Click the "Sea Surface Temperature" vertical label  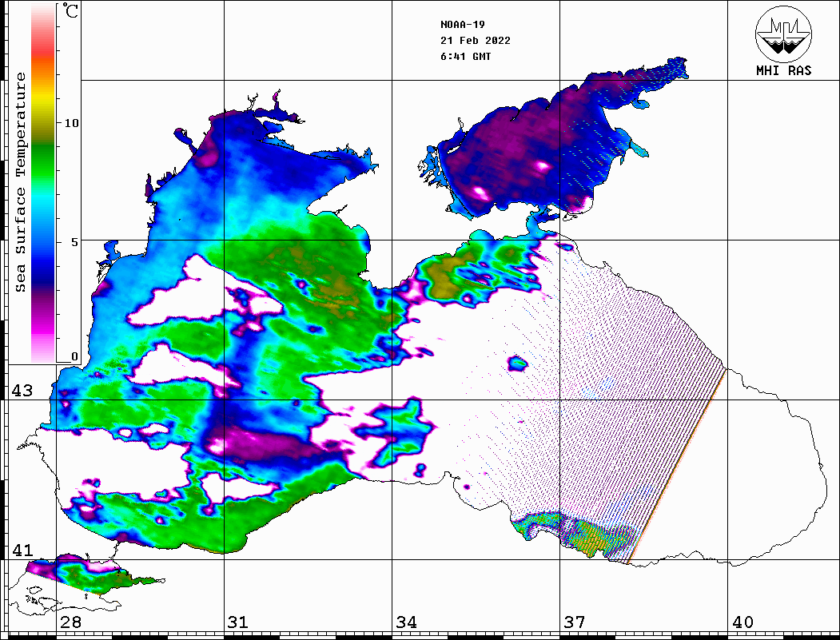click(20, 182)
